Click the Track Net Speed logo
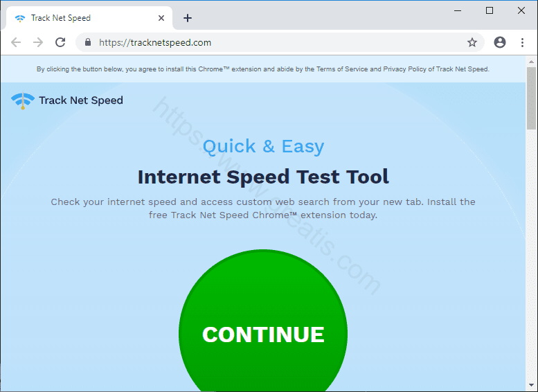Viewport: 538px width, 392px height. [x=67, y=100]
